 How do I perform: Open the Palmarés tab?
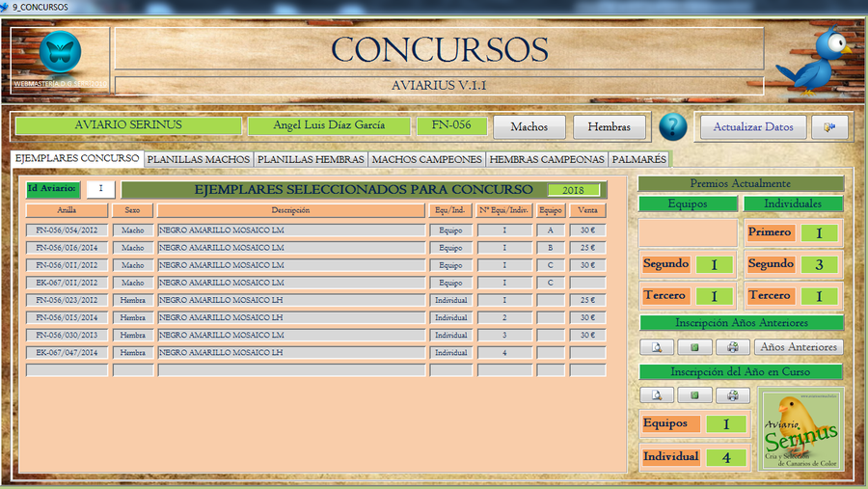click(x=638, y=159)
